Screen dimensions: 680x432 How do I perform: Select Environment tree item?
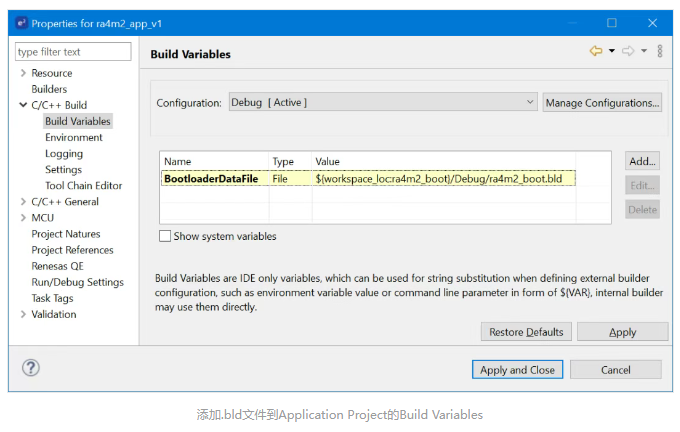(x=74, y=137)
